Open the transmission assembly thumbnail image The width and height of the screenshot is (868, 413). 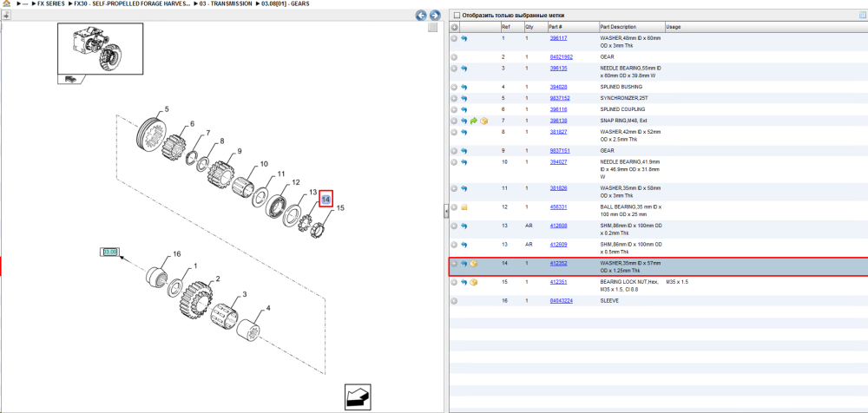[x=100, y=49]
